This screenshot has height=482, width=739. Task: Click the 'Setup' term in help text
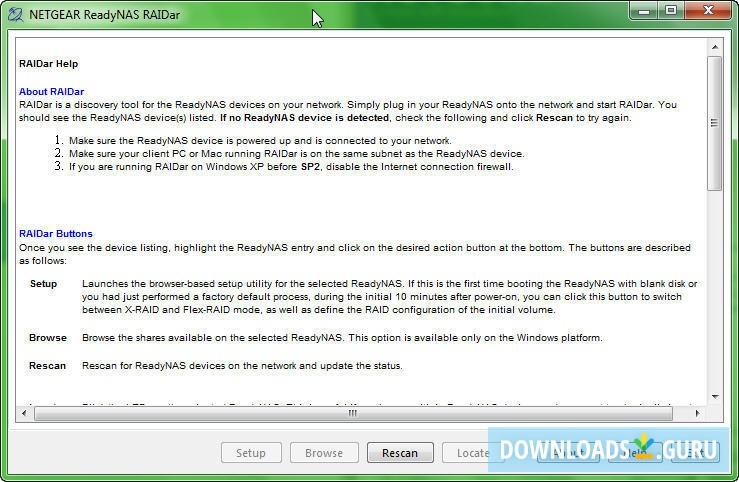tap(43, 284)
